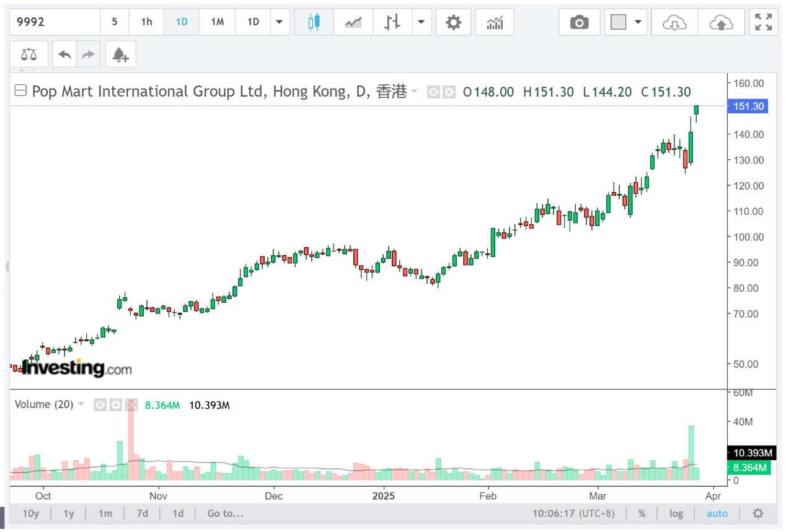Image resolution: width=786 pixels, height=532 pixels.
Task: Click the 2025 label on time axis
Action: (383, 496)
